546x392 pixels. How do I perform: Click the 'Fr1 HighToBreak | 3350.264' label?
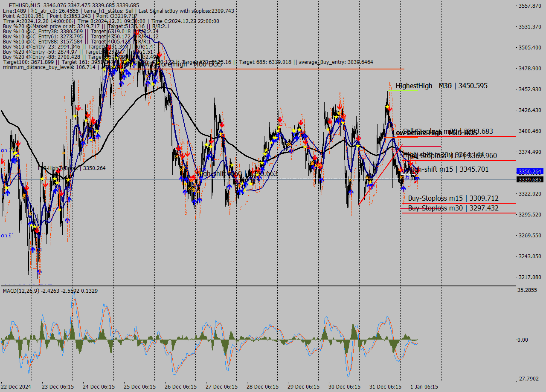pos(72,168)
